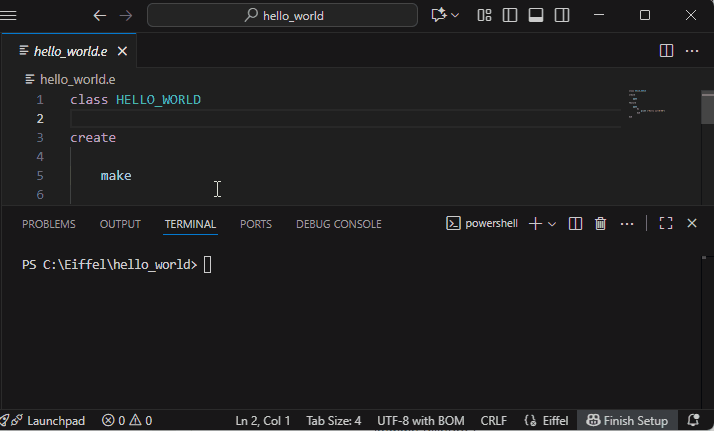The image size is (714, 431).
Task: Toggle the bottom panel visibility
Action: coord(536,15)
